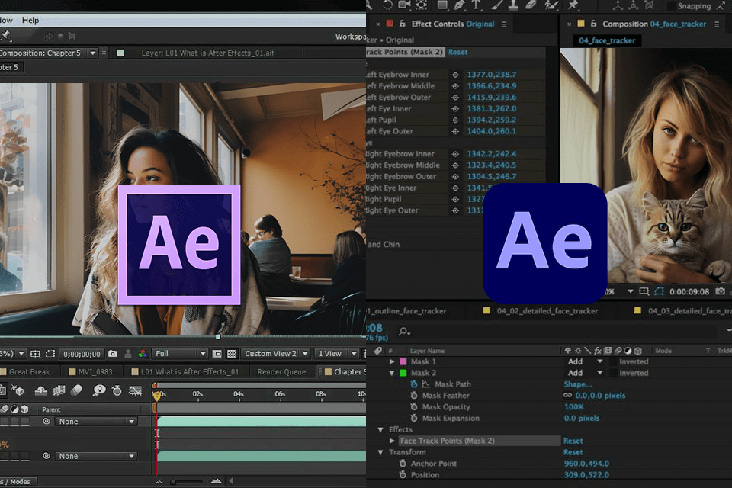Open the Help menu
This screenshot has height=488, width=732.
coord(30,20)
